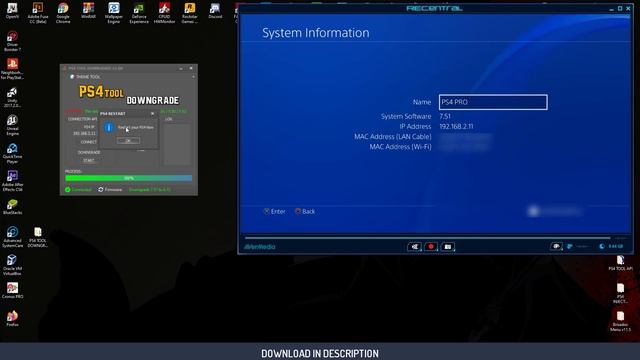The image size is (640, 360).
Task: Click the MAC Address (Wi-Fi) label
Action: [400, 147]
